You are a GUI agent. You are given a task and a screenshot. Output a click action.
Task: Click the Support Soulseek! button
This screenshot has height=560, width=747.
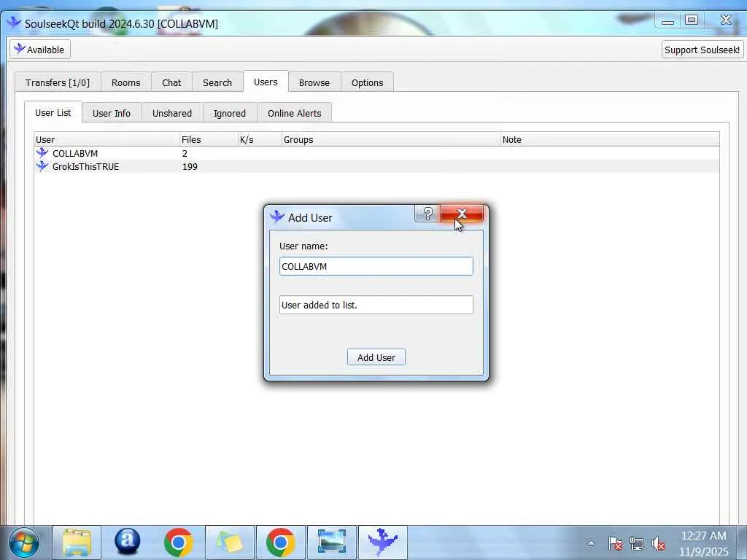coord(703,50)
